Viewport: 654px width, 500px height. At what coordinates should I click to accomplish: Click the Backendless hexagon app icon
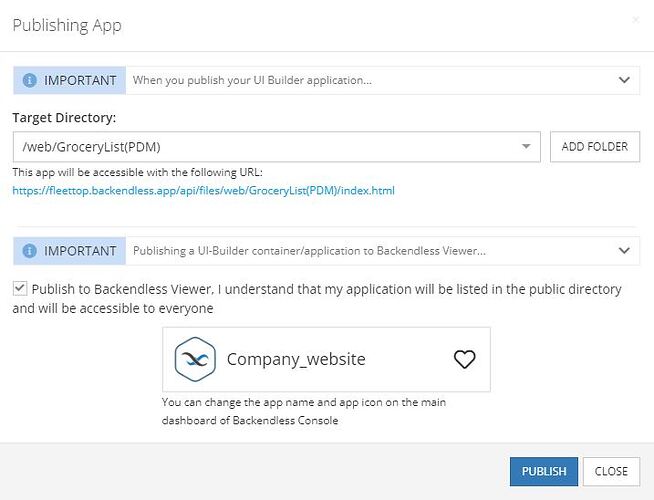pos(195,359)
